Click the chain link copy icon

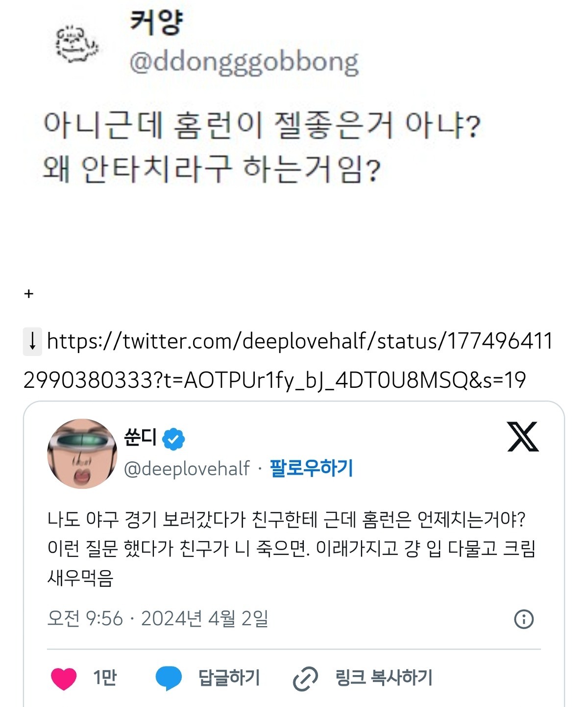305,679
